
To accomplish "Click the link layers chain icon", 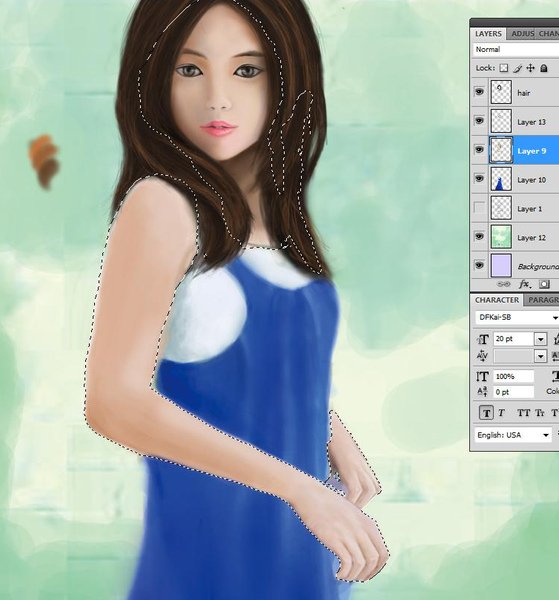I will tap(504, 284).
